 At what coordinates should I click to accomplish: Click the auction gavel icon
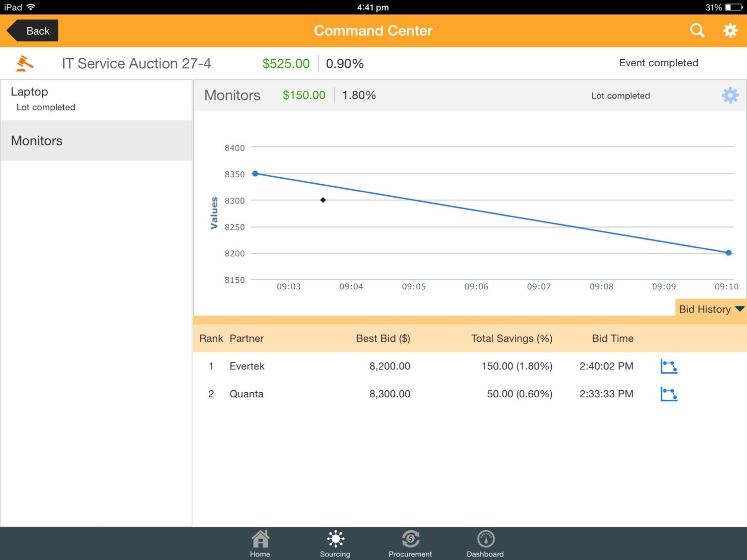[23, 63]
